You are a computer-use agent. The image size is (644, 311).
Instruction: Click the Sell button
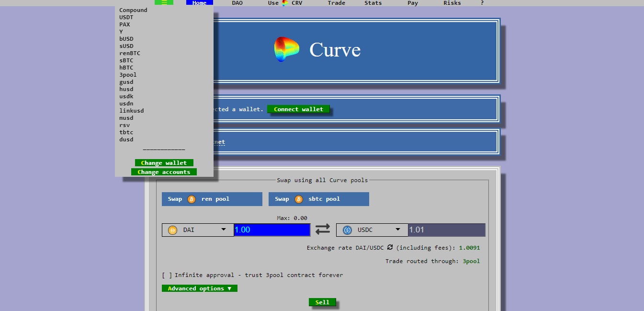(x=322, y=302)
